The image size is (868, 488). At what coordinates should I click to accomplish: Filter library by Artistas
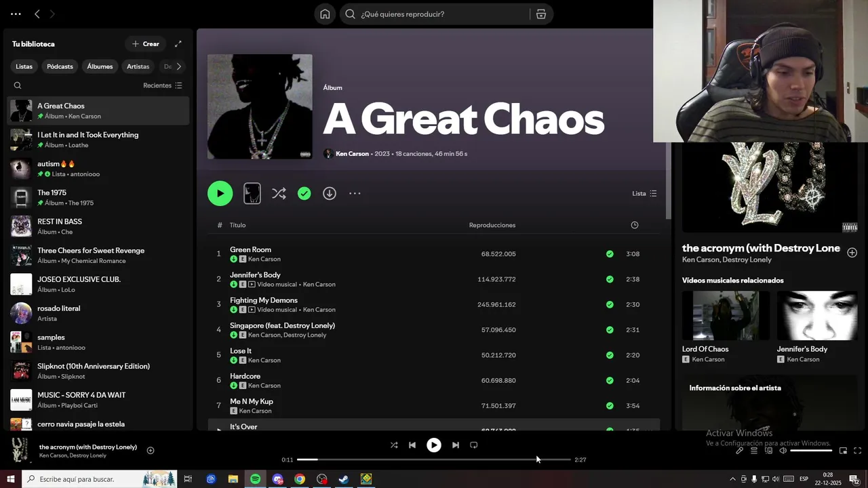tap(138, 66)
